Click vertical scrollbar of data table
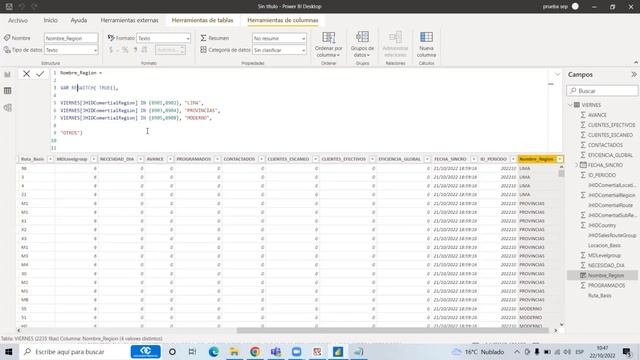 tap(561, 173)
